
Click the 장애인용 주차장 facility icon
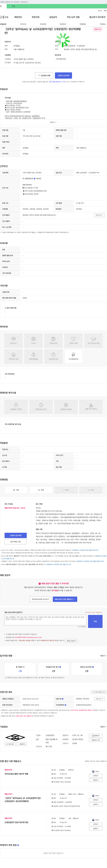click(x=16, y=407)
